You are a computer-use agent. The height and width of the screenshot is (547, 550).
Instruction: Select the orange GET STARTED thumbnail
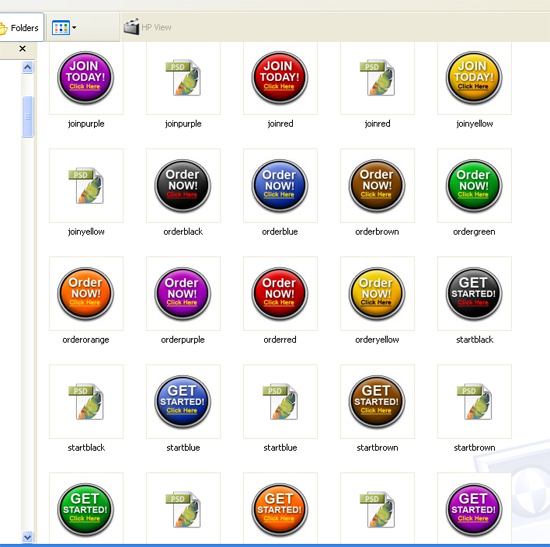pyautogui.click(x=280, y=510)
